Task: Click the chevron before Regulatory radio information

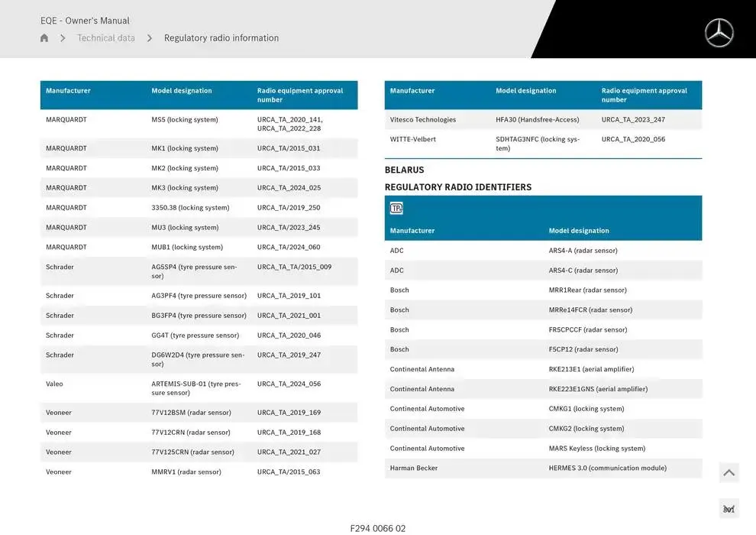Action: click(x=150, y=38)
